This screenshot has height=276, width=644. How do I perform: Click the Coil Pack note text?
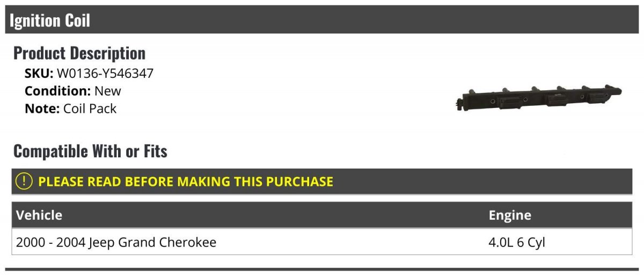pos(90,108)
